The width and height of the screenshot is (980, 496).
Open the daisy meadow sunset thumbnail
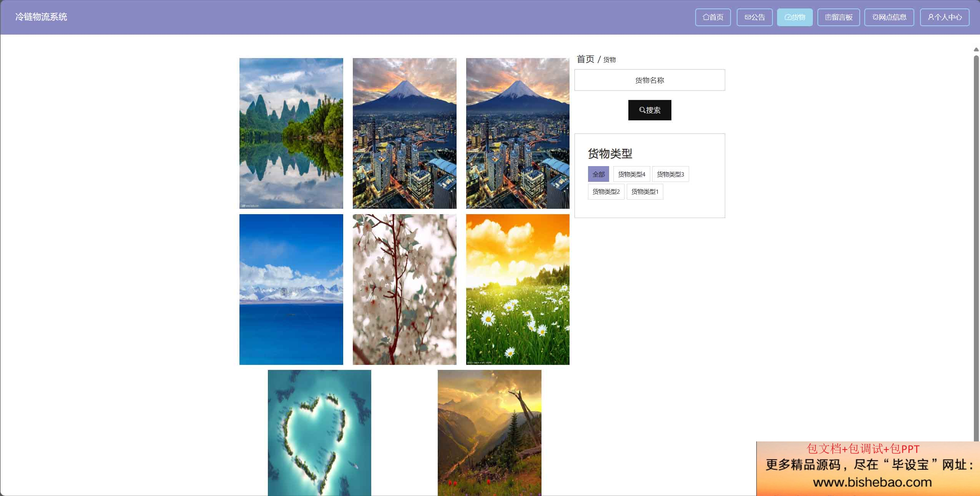tap(518, 290)
